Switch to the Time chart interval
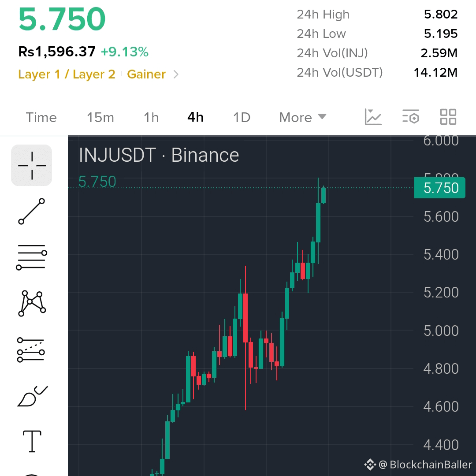This screenshot has height=476, width=476. click(x=41, y=118)
